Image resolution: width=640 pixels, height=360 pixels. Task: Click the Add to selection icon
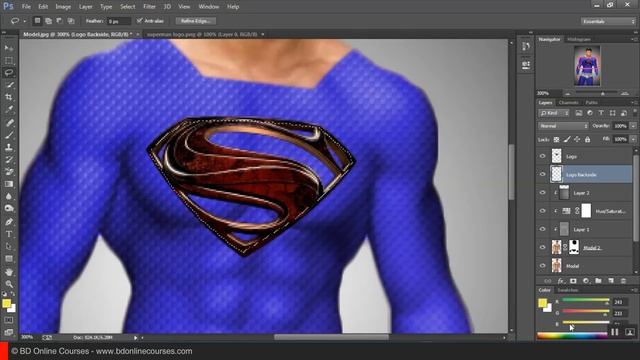[x=48, y=21]
